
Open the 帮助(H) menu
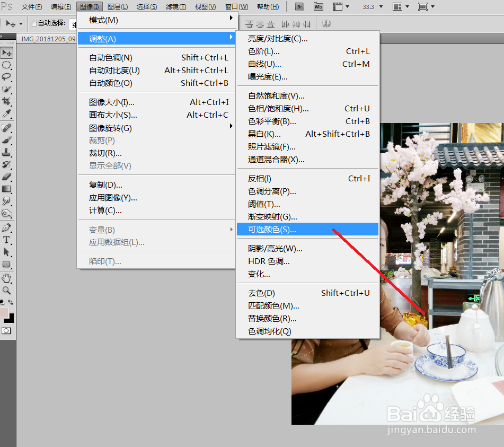[x=268, y=7]
